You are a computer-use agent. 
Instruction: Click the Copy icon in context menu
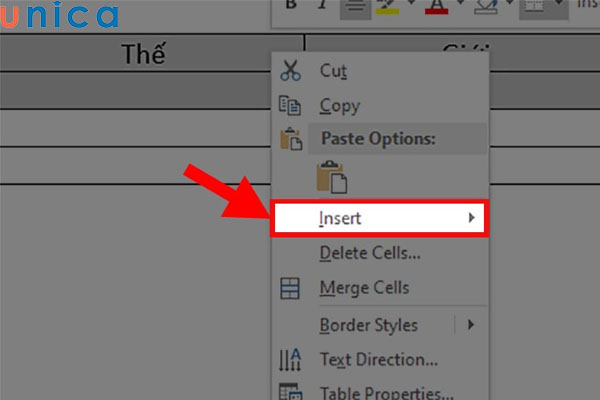tap(291, 105)
